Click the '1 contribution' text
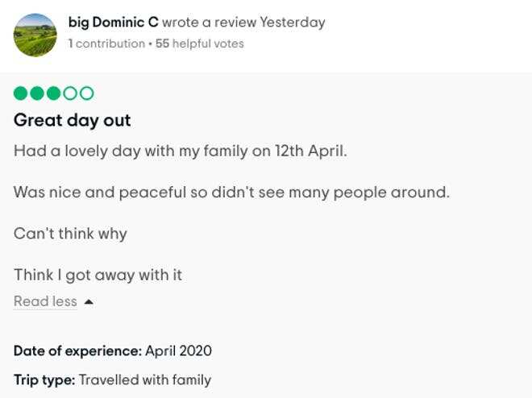The width and height of the screenshot is (532, 398). click(x=108, y=44)
